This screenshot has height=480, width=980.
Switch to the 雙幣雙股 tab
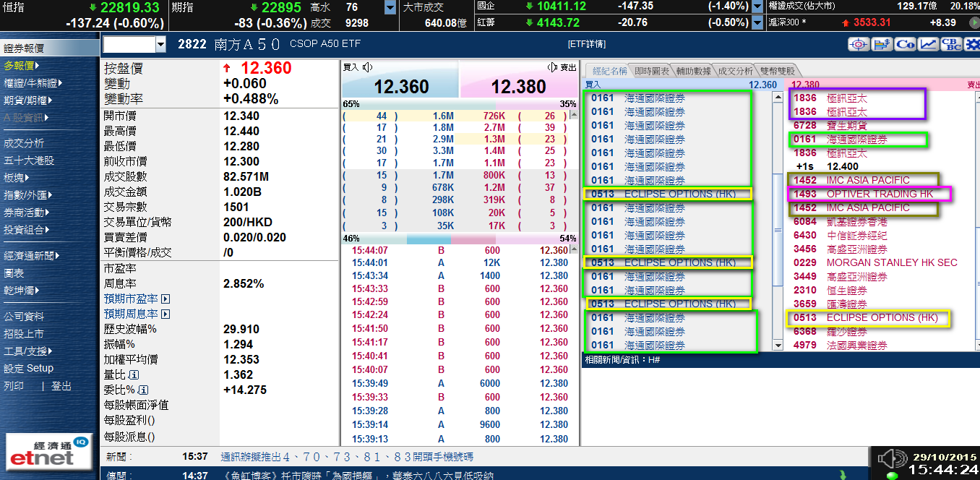(778, 71)
